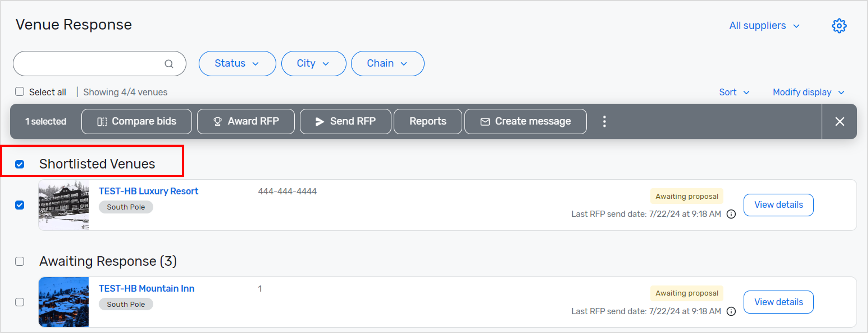Viewport: 868px width, 333px height.
Task: Click Send RFP arrow button
Action: [345, 121]
